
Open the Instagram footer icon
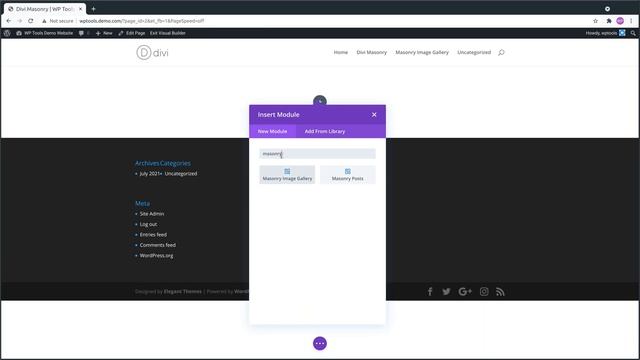point(484,291)
